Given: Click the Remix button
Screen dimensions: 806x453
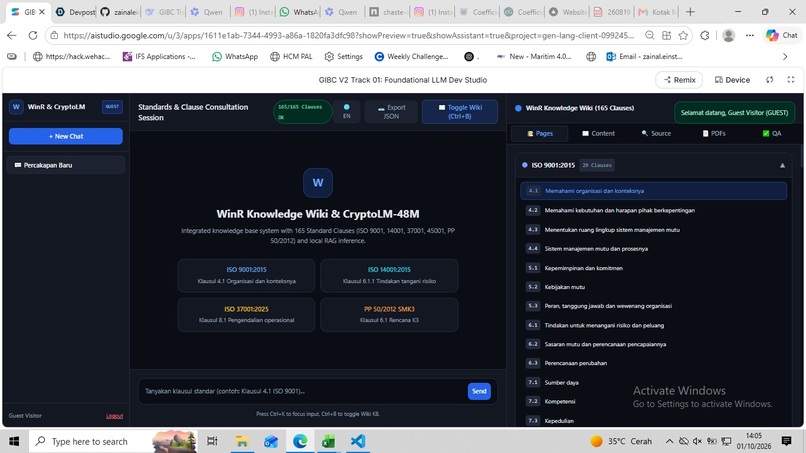Looking at the screenshot, I should coord(680,80).
